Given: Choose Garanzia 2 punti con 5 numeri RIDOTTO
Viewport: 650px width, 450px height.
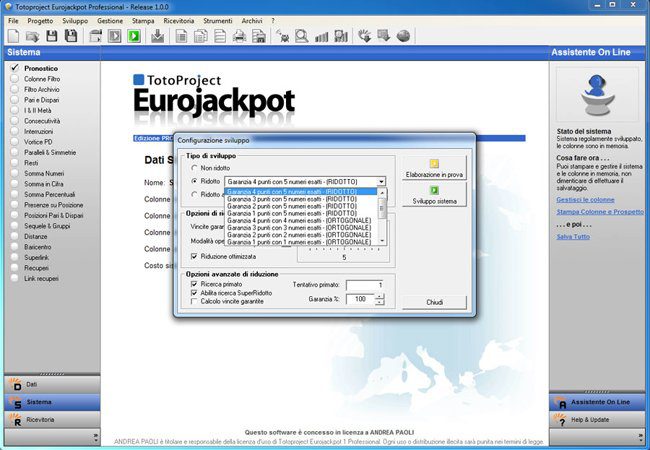Looking at the screenshot, I should 301,206.
